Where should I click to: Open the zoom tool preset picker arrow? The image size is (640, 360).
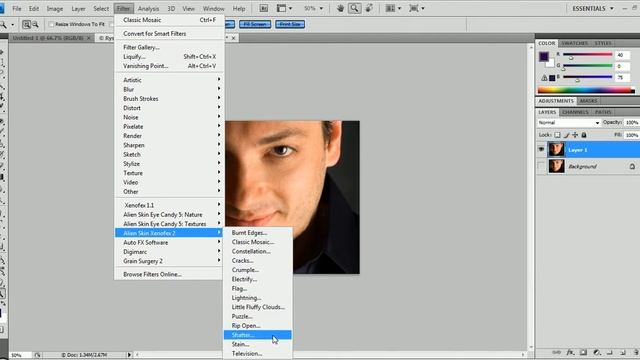click(13, 25)
